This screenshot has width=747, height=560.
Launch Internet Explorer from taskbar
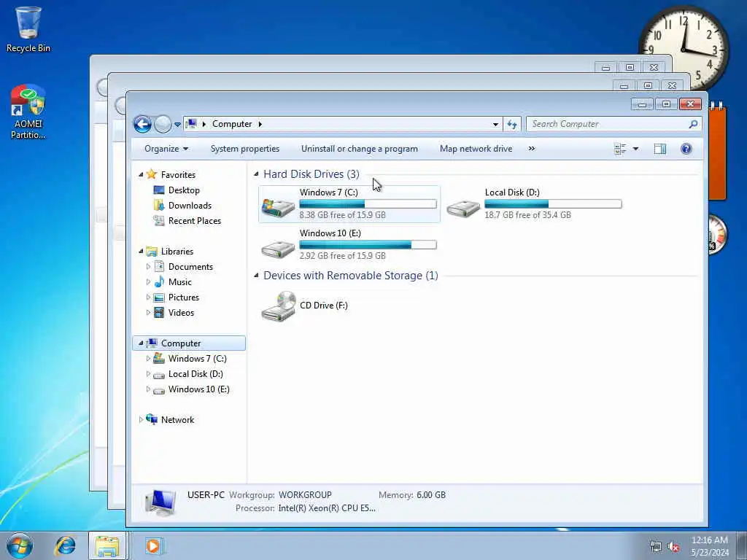(65, 545)
